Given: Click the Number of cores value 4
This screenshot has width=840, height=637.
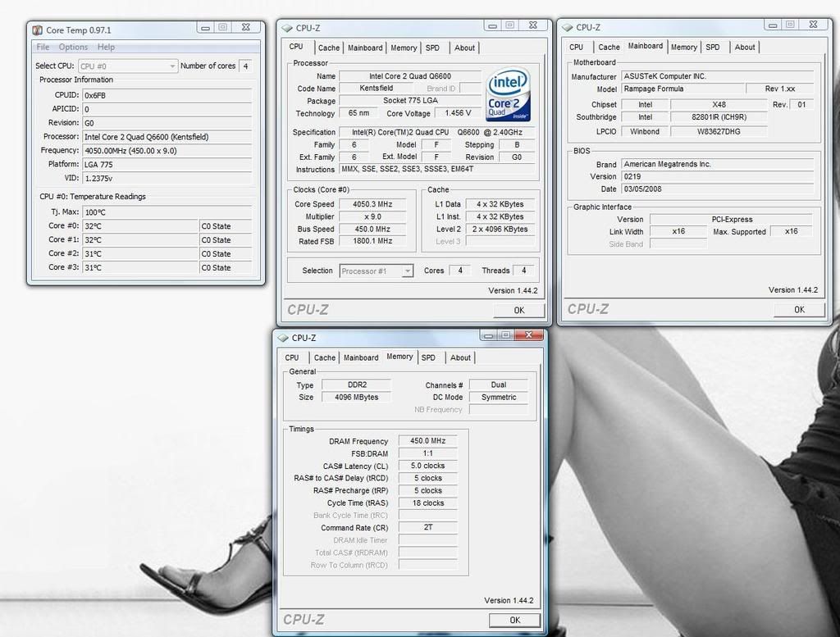Looking at the screenshot, I should pyautogui.click(x=245, y=66).
